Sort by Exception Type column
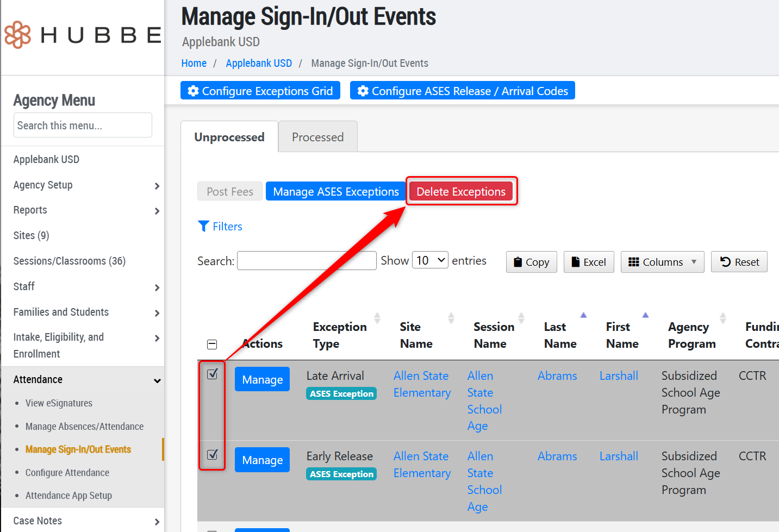This screenshot has width=779, height=532. coord(340,335)
